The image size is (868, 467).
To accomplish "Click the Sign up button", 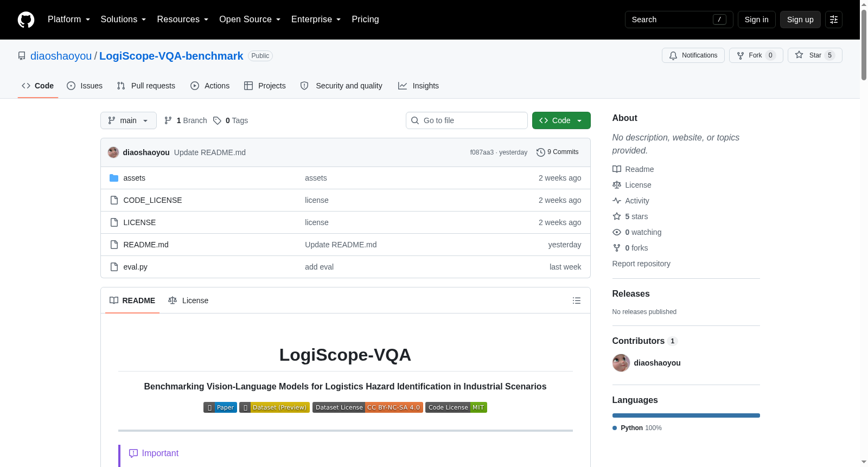I will coord(800,20).
